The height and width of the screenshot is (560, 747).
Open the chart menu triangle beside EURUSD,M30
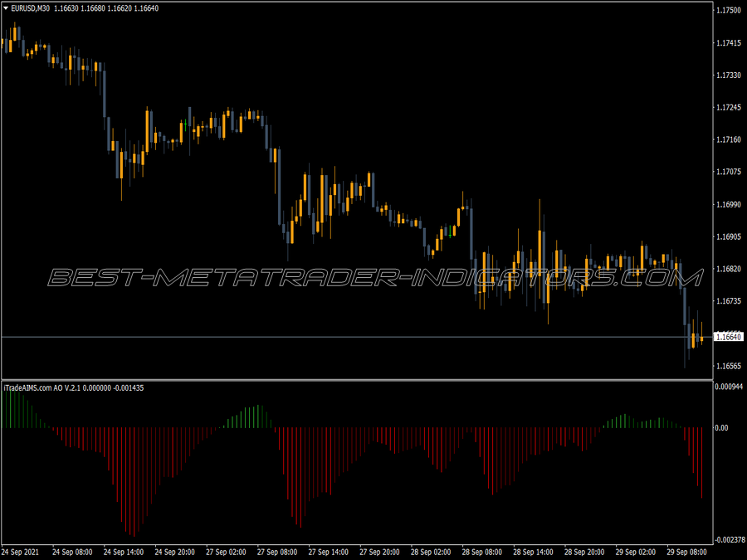(6, 8)
